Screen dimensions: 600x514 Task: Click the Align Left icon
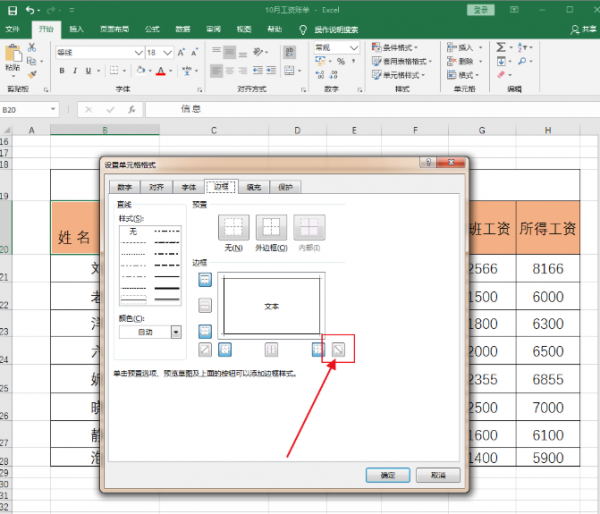pos(217,71)
